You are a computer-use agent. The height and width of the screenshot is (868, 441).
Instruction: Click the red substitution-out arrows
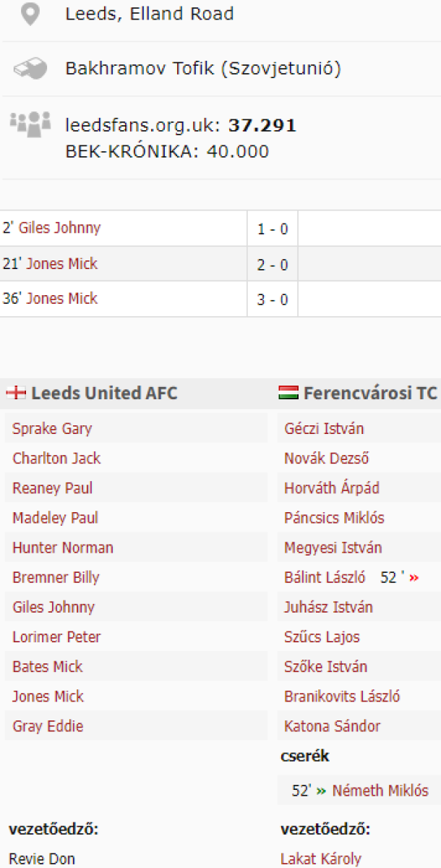(414, 578)
